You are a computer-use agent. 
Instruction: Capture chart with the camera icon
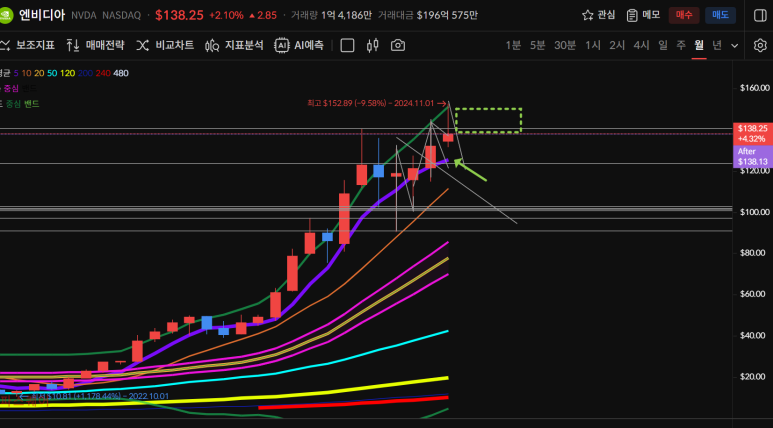pyautogui.click(x=398, y=46)
